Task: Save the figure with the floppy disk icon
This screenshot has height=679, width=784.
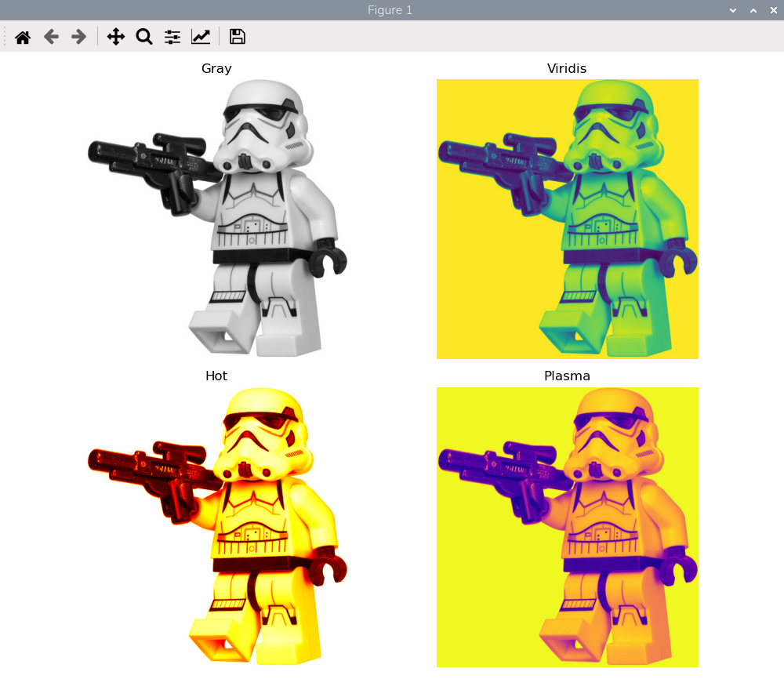Action: (x=238, y=37)
